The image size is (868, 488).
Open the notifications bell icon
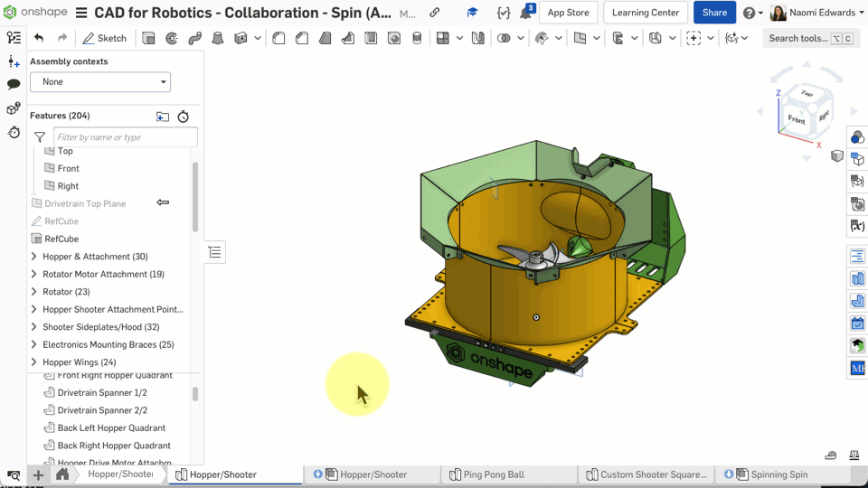pyautogui.click(x=525, y=14)
